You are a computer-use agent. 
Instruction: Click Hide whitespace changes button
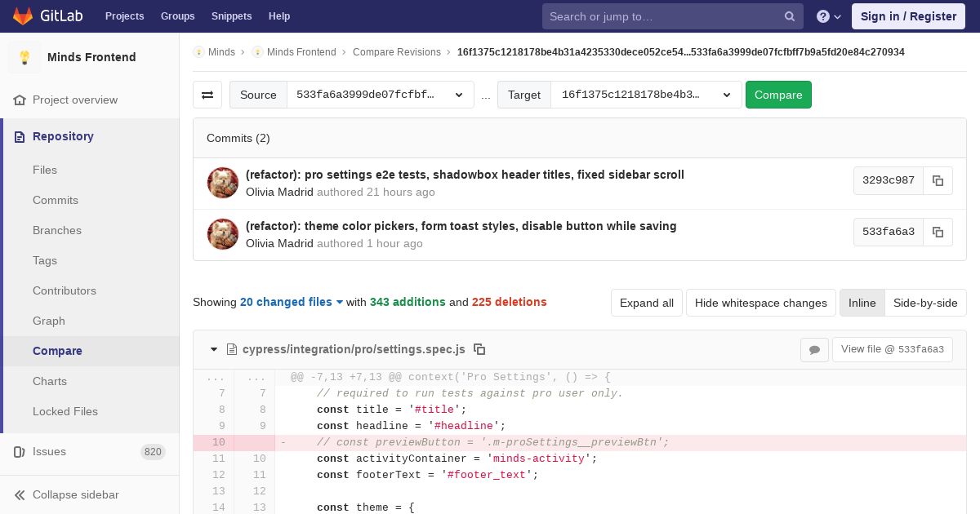(761, 303)
